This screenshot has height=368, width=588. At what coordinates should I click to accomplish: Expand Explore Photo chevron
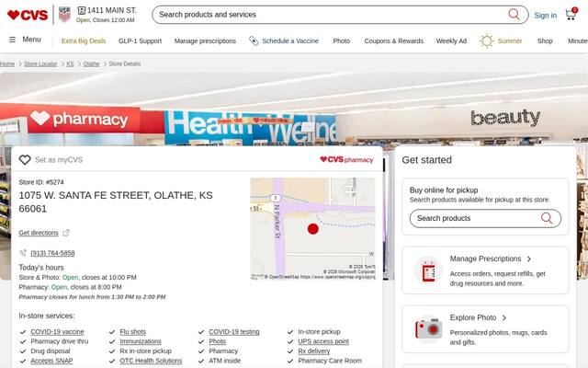[x=504, y=317]
